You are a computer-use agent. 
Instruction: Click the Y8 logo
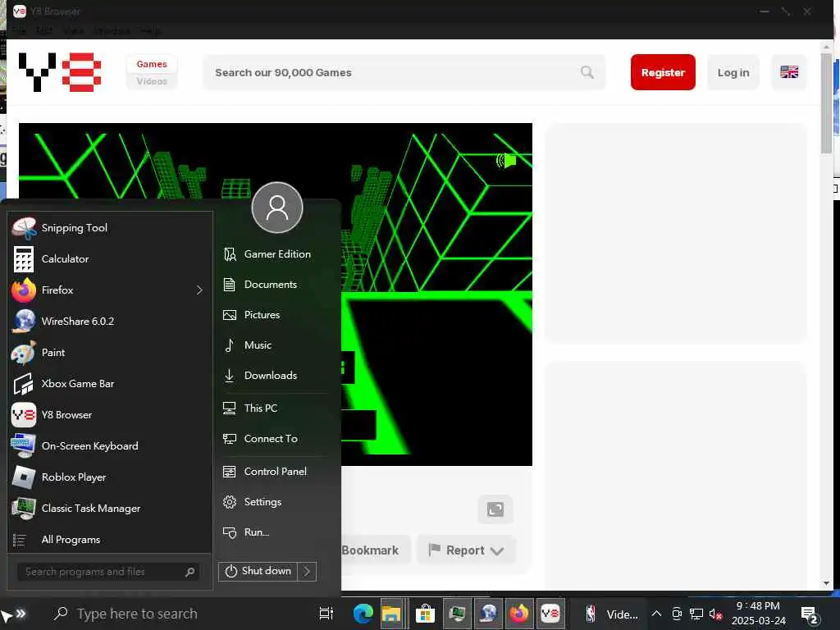point(59,72)
